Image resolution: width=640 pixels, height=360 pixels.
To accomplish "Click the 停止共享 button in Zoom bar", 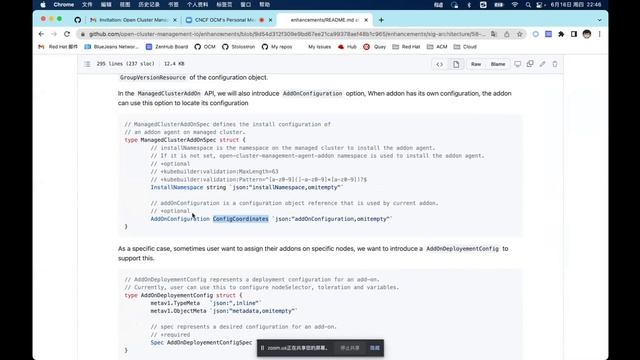I will 350,348.
